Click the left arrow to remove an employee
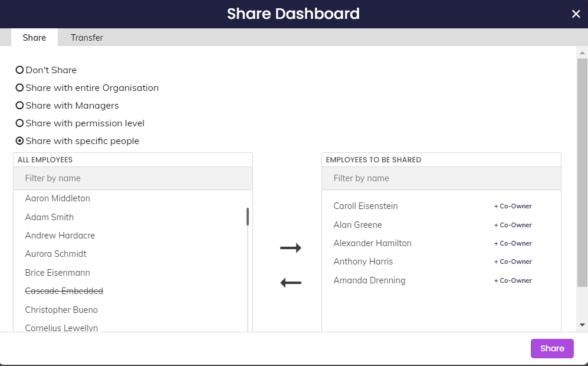Screen dimensions: 588x366 pos(290,282)
